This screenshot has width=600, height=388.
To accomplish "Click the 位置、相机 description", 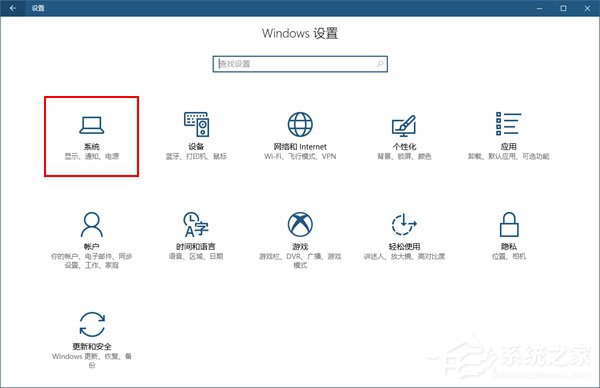I will tap(509, 256).
